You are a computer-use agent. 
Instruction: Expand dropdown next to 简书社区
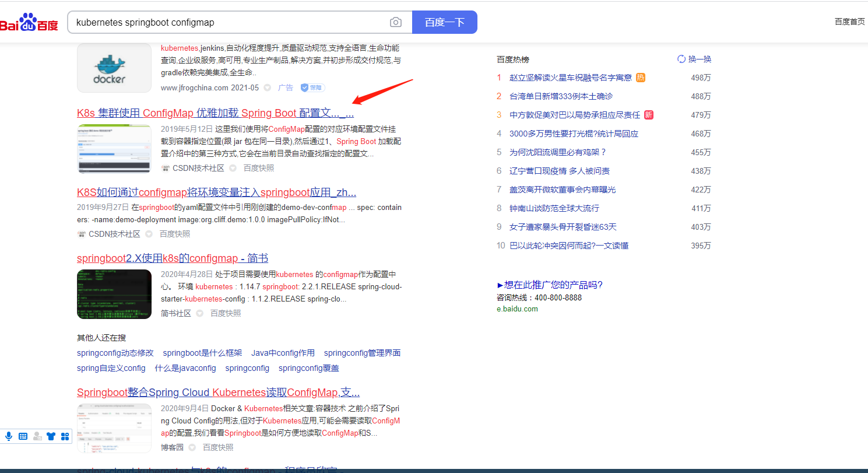coord(199,313)
